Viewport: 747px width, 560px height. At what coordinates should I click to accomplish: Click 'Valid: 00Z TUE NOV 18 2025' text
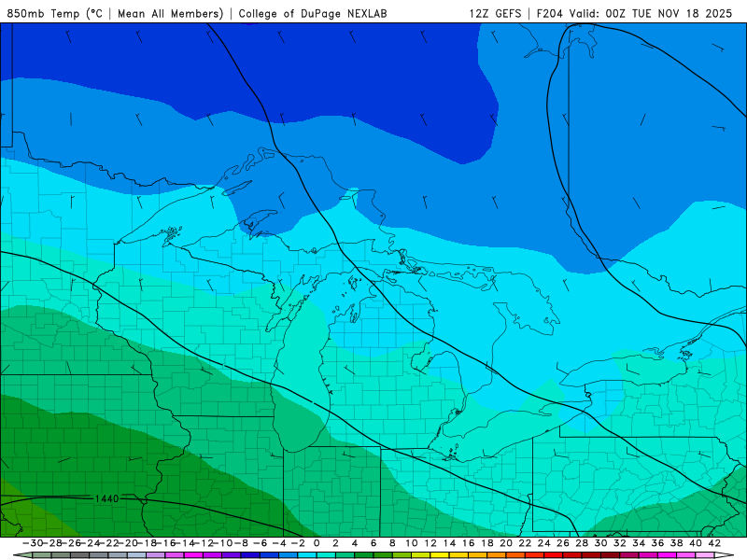[651, 13]
